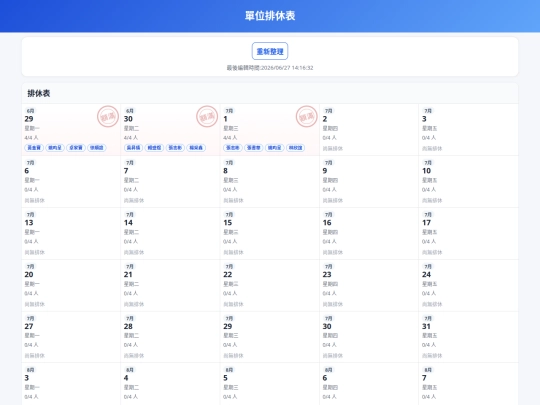The image size is (540, 405).
Task: Click the 4/4 人 count on June 30
Action: (x=131, y=138)
